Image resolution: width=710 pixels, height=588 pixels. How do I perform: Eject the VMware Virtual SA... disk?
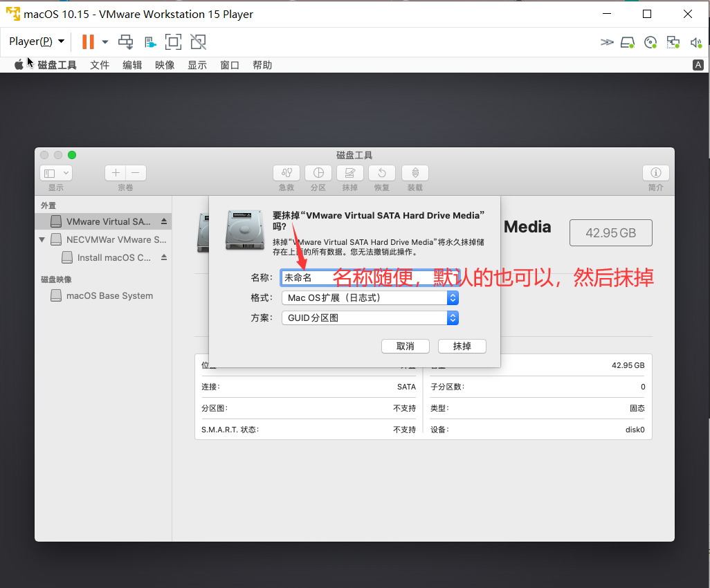tap(164, 221)
